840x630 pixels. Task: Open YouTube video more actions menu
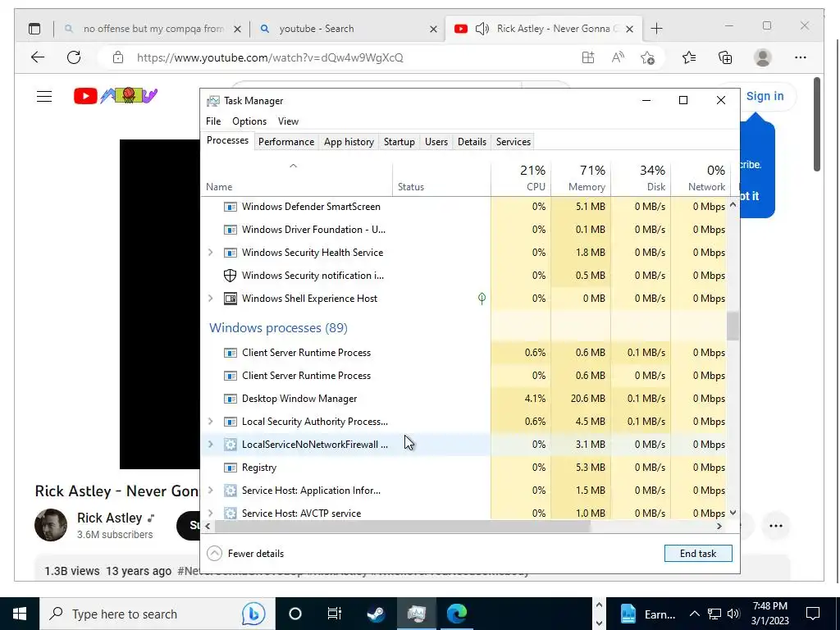[776, 526]
